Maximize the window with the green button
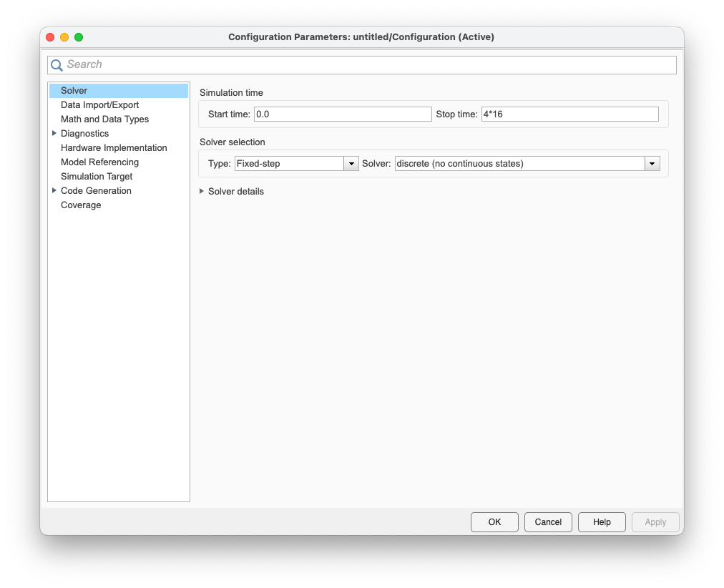 (79, 37)
